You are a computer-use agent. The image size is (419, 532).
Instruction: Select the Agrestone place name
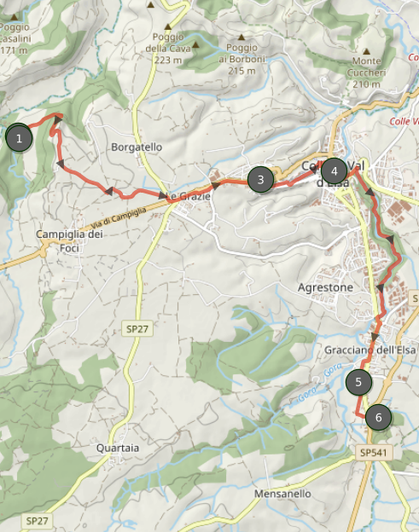pos(325,287)
